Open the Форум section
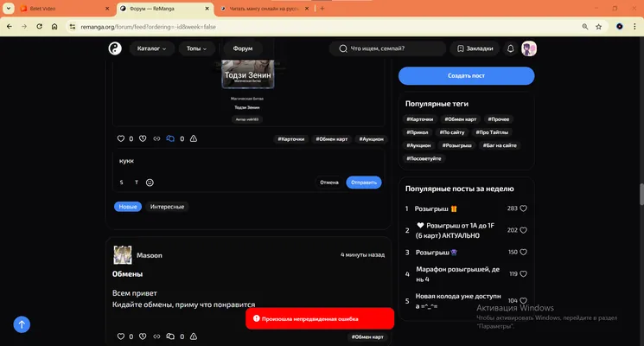This screenshot has height=346, width=644. [243, 48]
